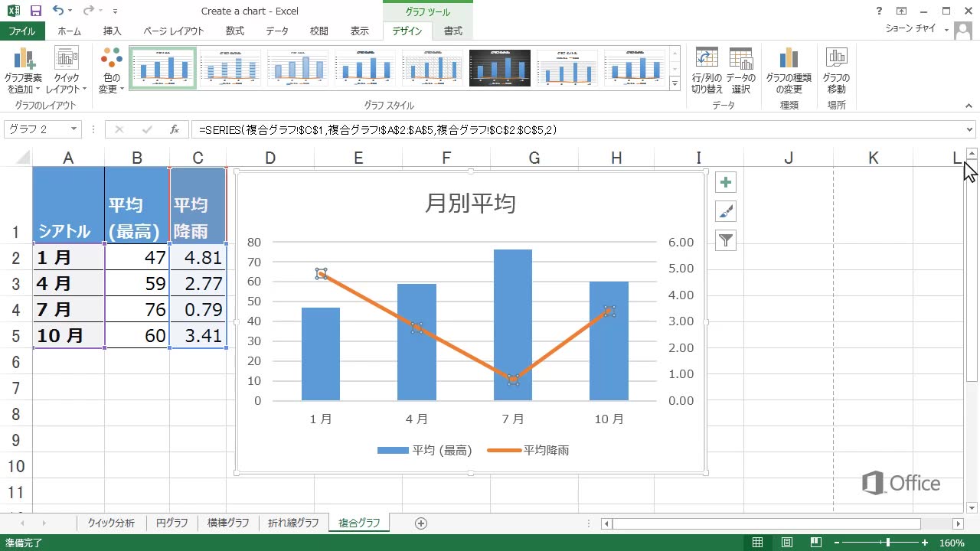The image size is (980, 551).
Task: Click Select Data (データの選択)
Action: pos(740,70)
